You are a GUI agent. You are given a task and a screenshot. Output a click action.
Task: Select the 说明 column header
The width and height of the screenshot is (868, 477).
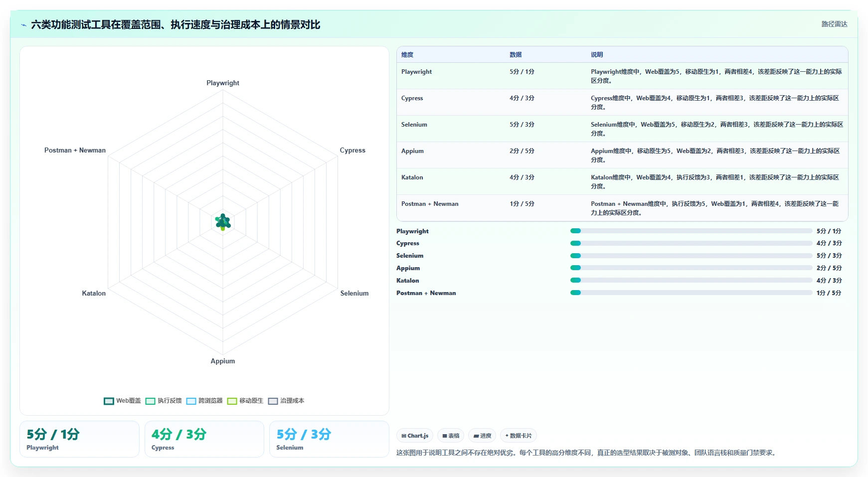(597, 55)
